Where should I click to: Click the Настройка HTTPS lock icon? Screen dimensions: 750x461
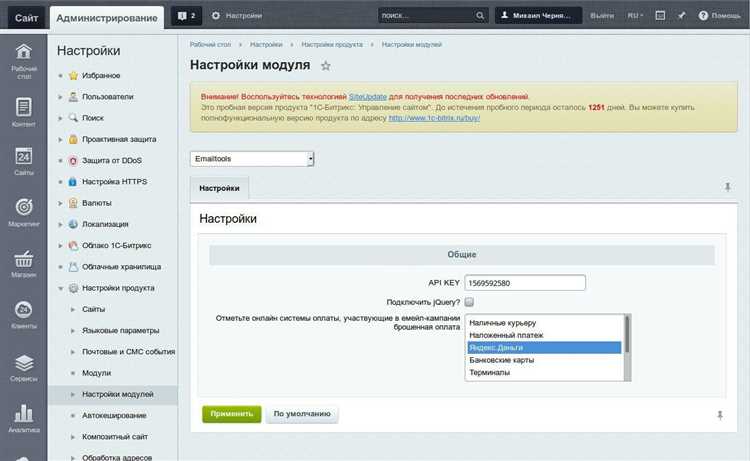point(73,182)
